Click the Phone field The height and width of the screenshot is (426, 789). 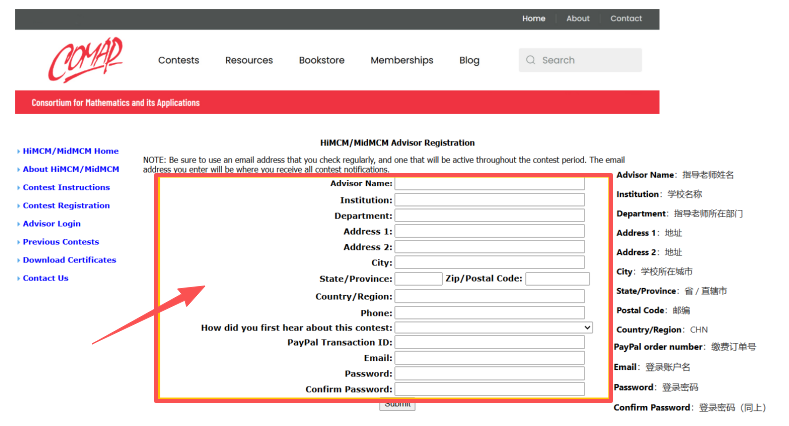[x=490, y=312]
